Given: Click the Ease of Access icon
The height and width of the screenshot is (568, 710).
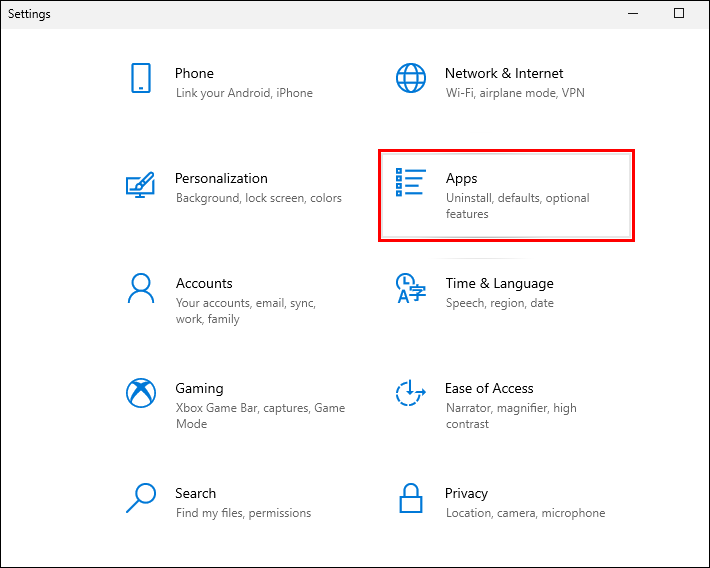Looking at the screenshot, I should click(x=410, y=393).
